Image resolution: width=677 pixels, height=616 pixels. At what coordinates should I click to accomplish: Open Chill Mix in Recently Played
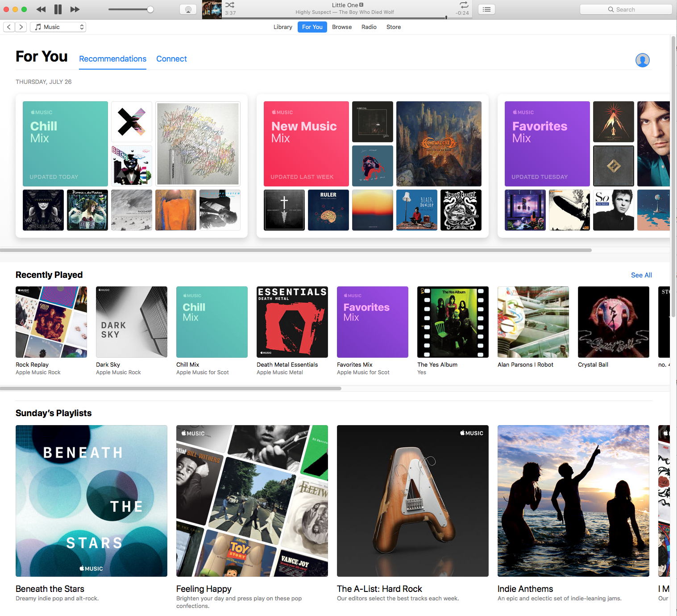coord(212,322)
